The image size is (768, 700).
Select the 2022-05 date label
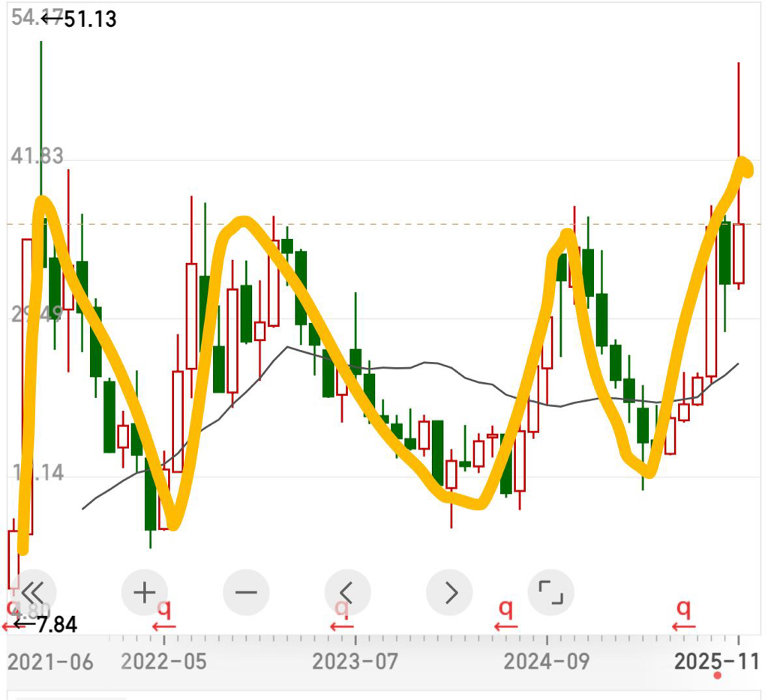(x=163, y=663)
